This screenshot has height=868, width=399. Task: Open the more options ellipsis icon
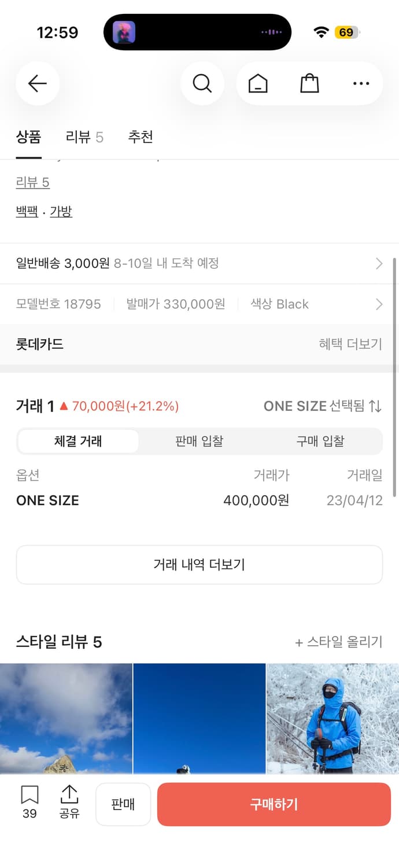pos(360,83)
